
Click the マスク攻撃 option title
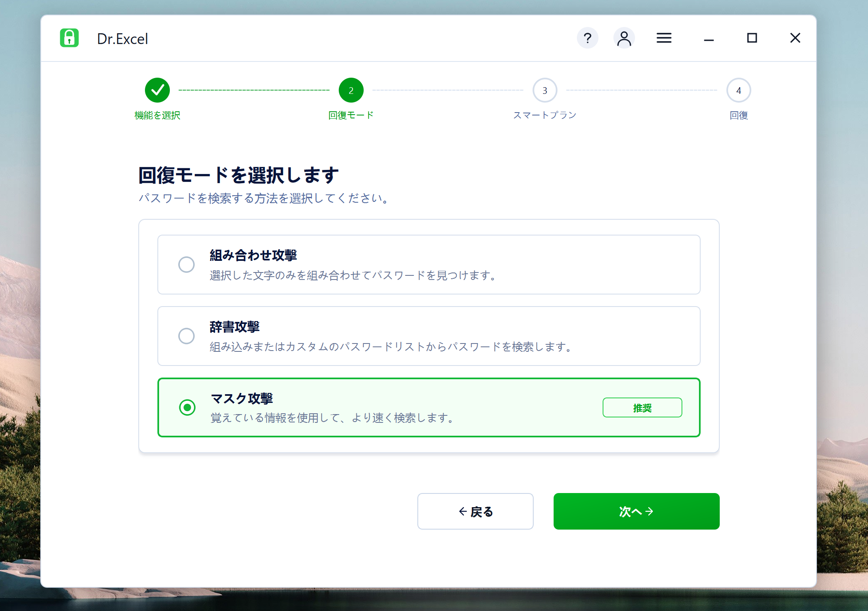[242, 398]
